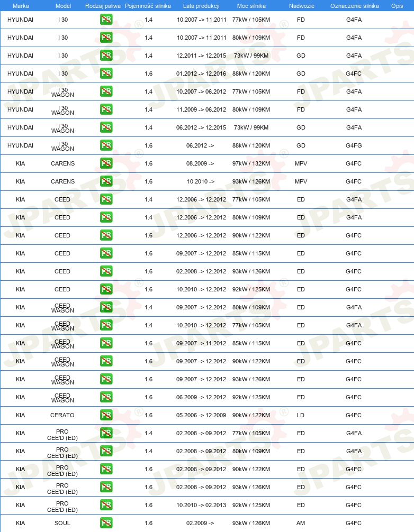The width and height of the screenshot is (414, 532).
Task: Select the AM body type cell
Action: click(301, 523)
